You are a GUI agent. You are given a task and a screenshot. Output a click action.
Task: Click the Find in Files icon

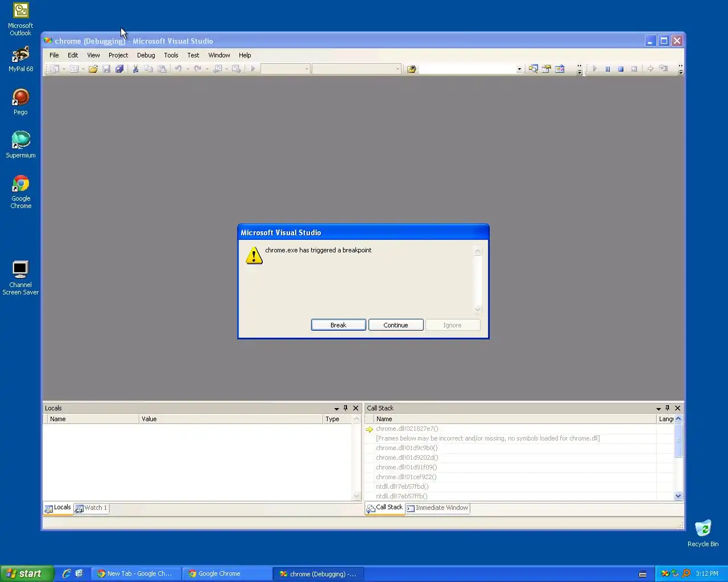[x=412, y=69]
